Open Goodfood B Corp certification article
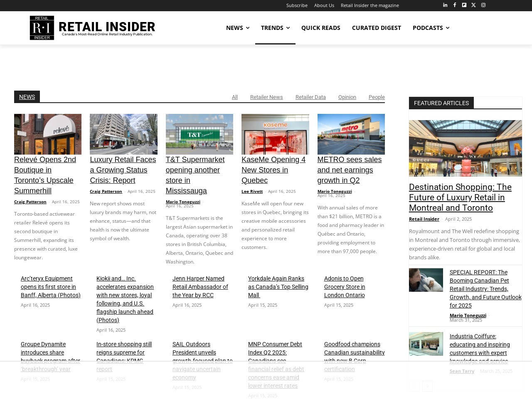The width and height of the screenshot is (532, 399). point(355,357)
